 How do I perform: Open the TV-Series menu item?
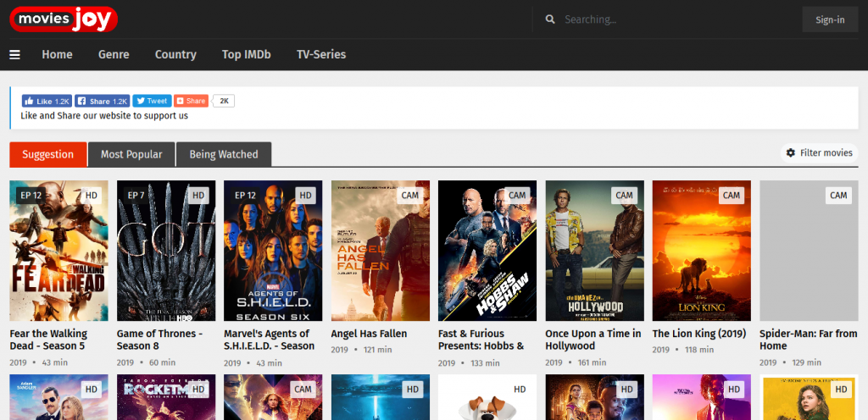(321, 55)
